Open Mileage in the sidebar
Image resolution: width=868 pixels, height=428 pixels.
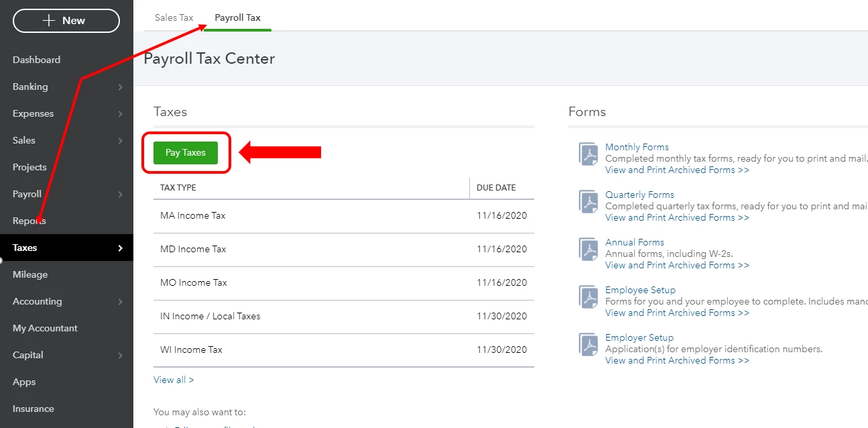coord(30,274)
